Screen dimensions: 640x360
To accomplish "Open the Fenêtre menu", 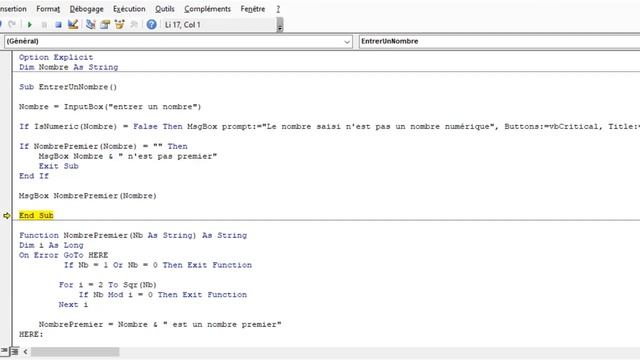I will coord(253,9).
